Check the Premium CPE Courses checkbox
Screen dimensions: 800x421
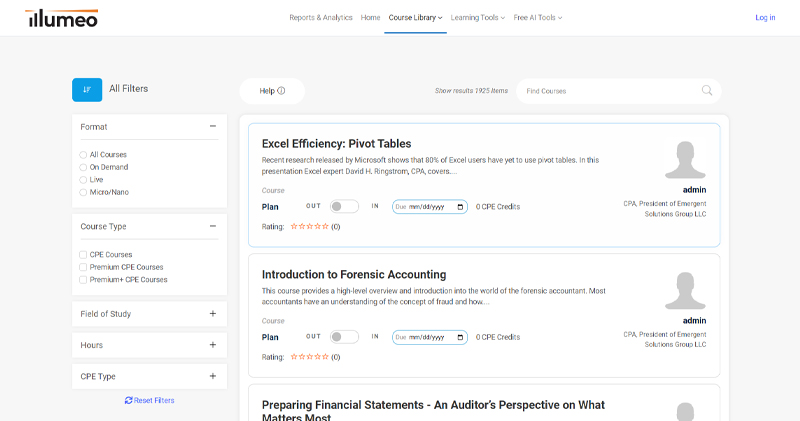83,267
